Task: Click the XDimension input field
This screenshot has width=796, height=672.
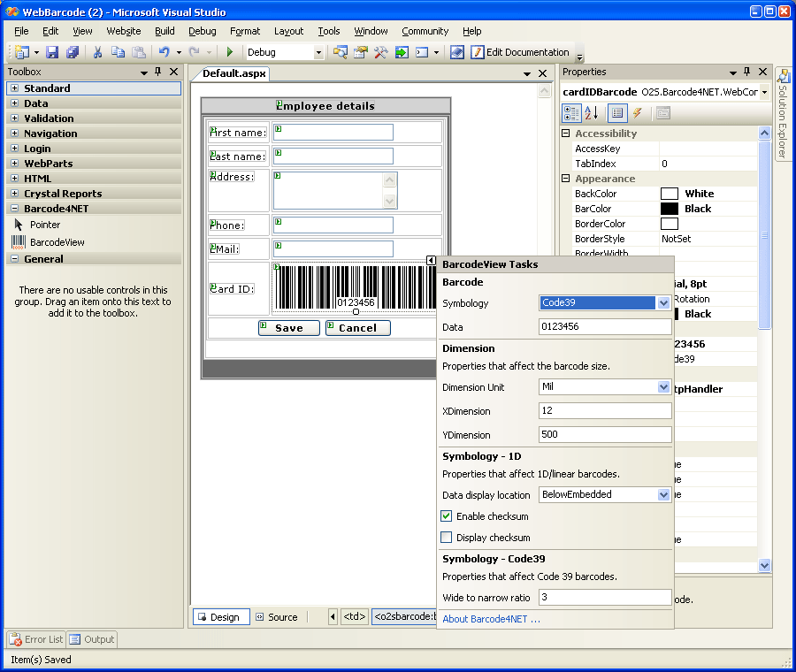Action: [x=605, y=411]
